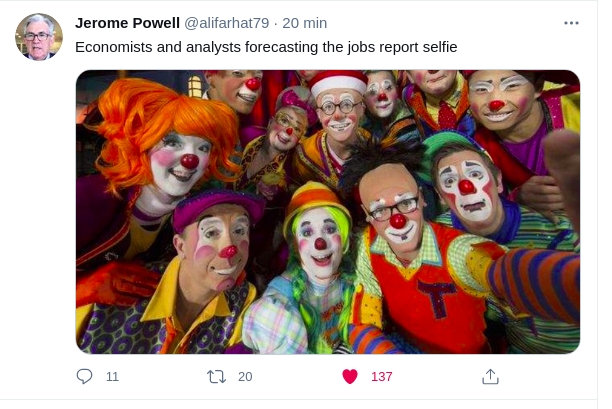Click Jerome Powell's profile avatar
The width and height of the screenshot is (612, 409).
pyautogui.click(x=39, y=37)
